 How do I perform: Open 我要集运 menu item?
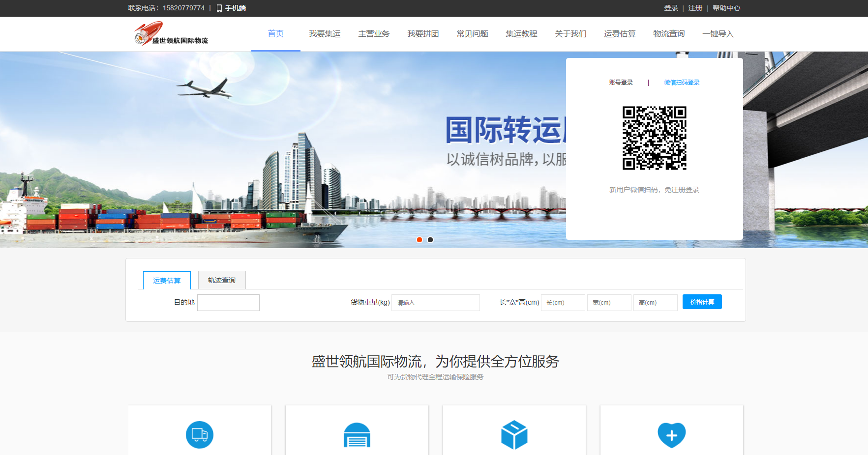coord(325,33)
